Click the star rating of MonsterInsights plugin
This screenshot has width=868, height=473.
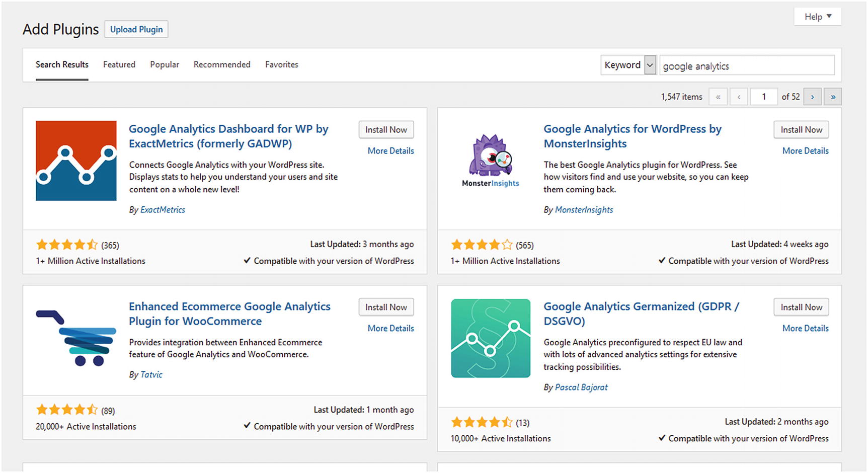tap(482, 245)
